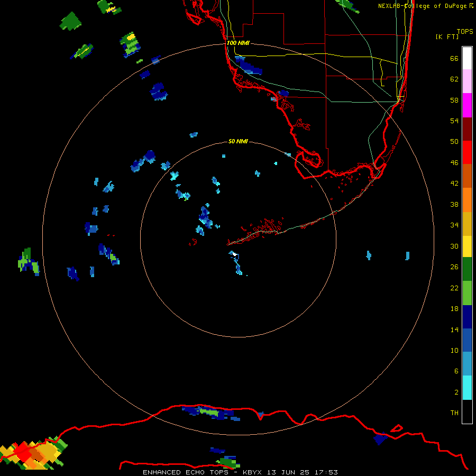Click the medium blue legend swatch
The image size is (476, 476).
467,340
